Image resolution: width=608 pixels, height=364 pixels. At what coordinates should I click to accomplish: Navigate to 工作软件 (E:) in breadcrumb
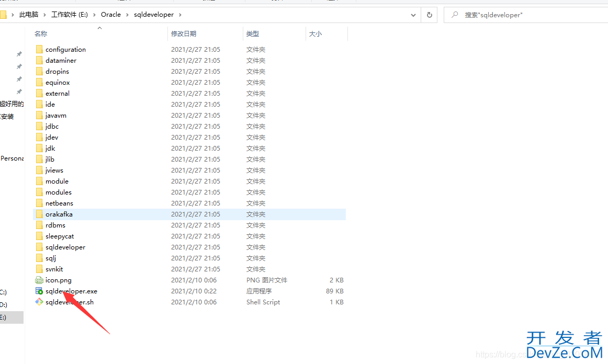point(70,15)
